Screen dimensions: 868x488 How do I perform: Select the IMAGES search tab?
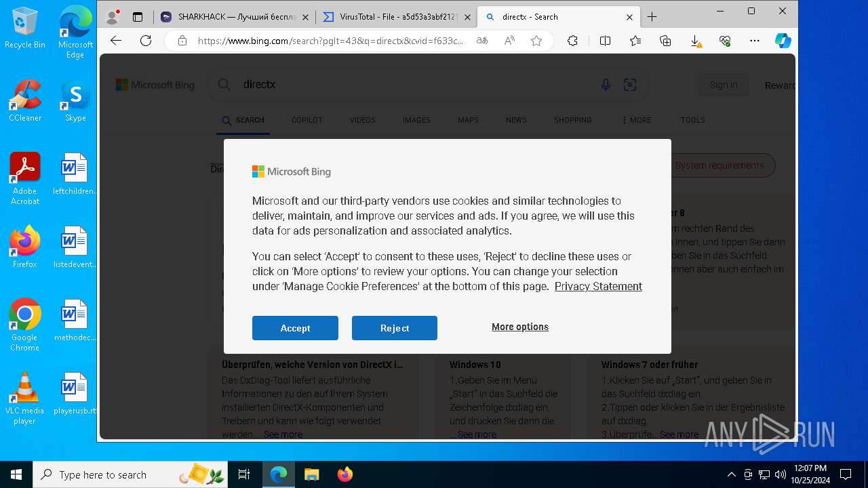[416, 120]
